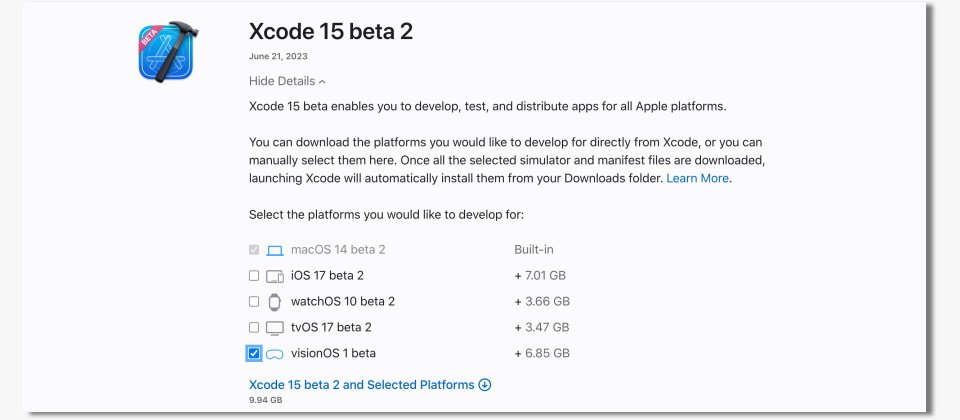Viewport: 960px width, 420px height.
Task: Click the + 6.85 GB size value
Action: pyautogui.click(x=542, y=353)
